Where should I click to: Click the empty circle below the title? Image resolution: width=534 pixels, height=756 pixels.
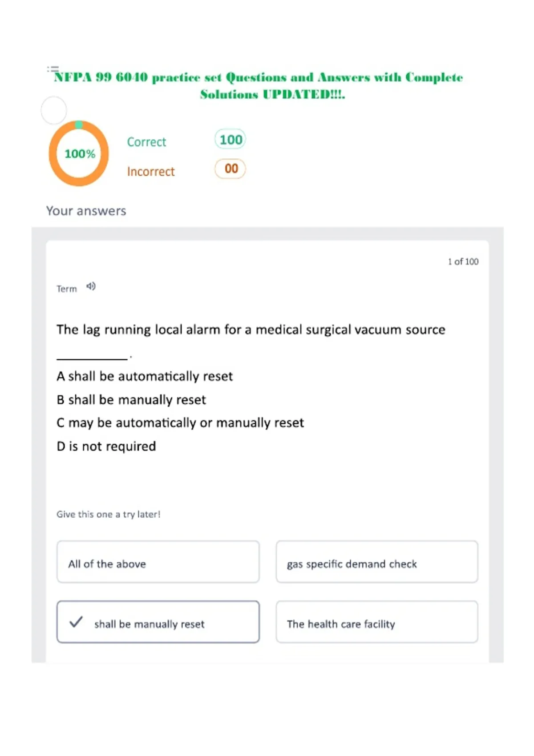pyautogui.click(x=54, y=110)
